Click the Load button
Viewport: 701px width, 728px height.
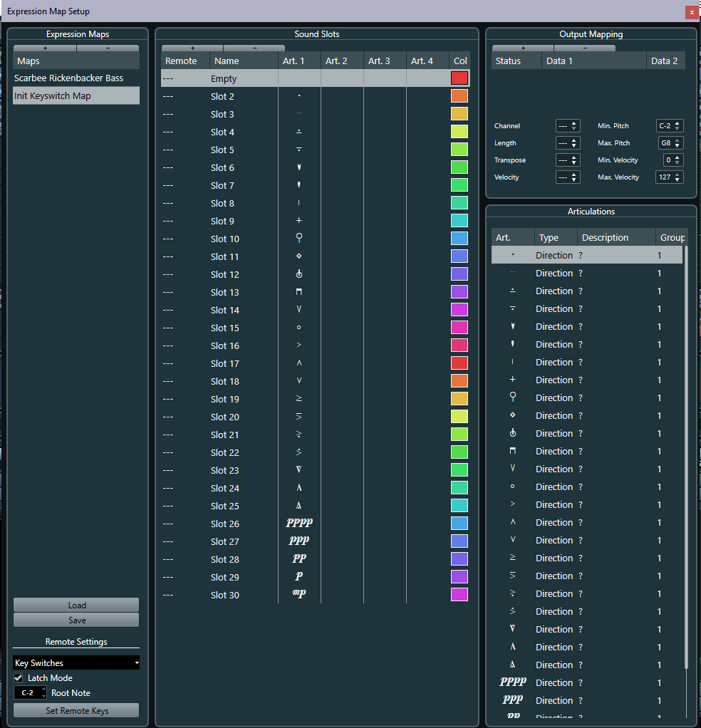tap(76, 605)
